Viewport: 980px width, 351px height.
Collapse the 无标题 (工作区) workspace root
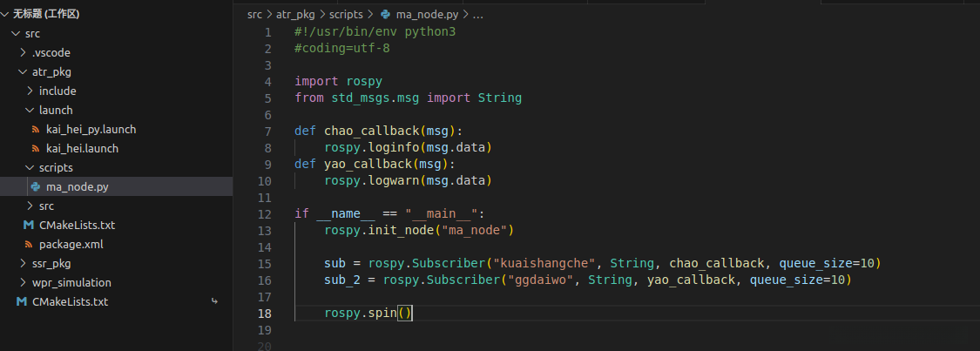click(6, 14)
